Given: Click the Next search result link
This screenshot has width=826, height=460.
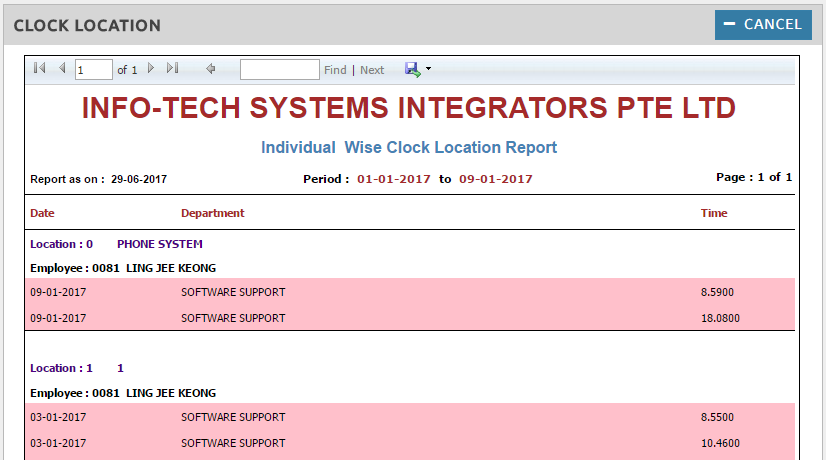Looking at the screenshot, I should 372,70.
